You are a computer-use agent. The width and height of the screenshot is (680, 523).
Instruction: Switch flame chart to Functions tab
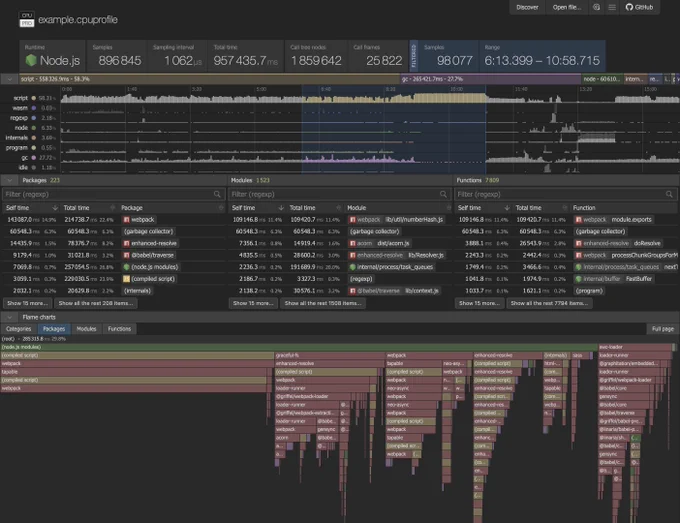pos(119,329)
